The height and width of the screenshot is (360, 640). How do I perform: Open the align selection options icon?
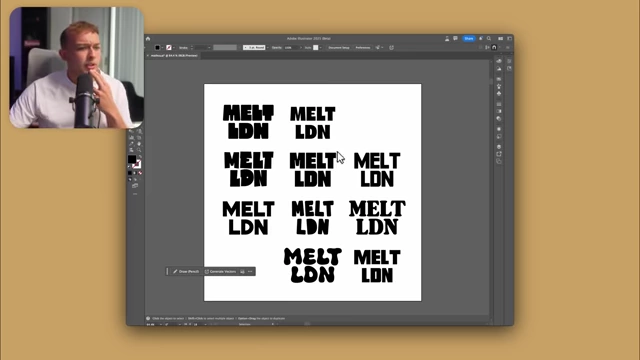pyautogui.click(x=378, y=48)
